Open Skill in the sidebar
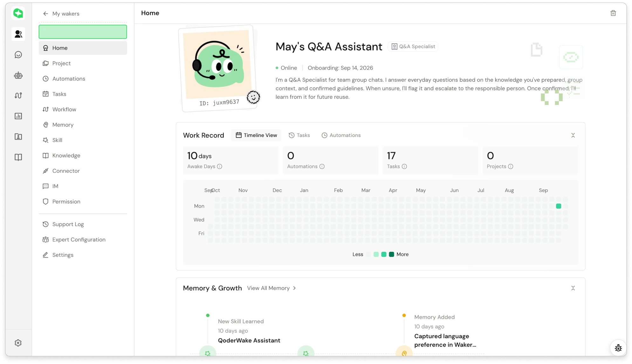The width and height of the screenshot is (632, 364). coord(83,140)
